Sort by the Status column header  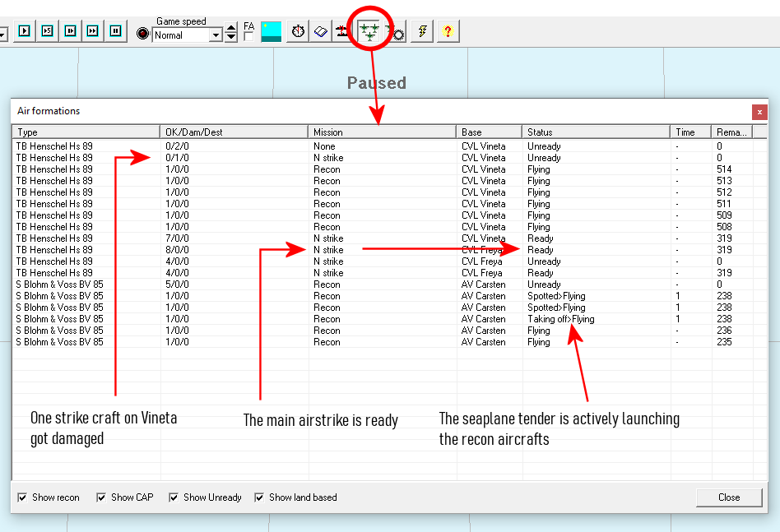596,132
